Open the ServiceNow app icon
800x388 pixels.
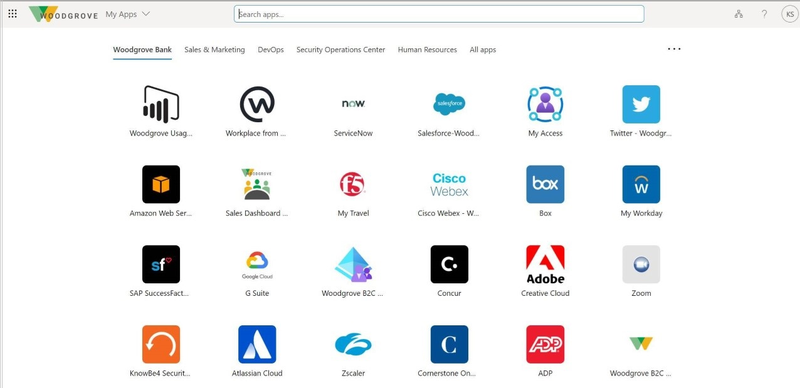click(x=353, y=104)
